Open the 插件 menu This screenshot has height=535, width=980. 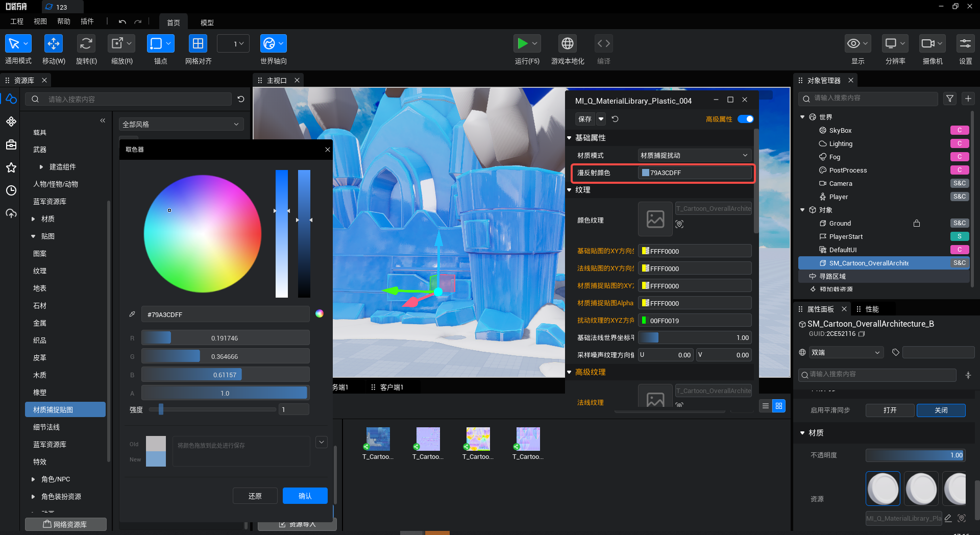pos(87,21)
